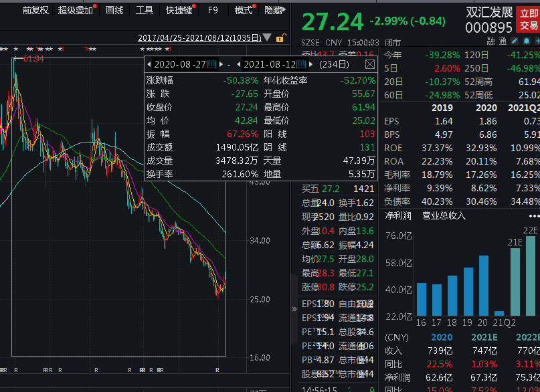Viewport: 540px width, 392px height.
Task: Open start date calendar picker for 2020-08-27
Action: (211, 64)
